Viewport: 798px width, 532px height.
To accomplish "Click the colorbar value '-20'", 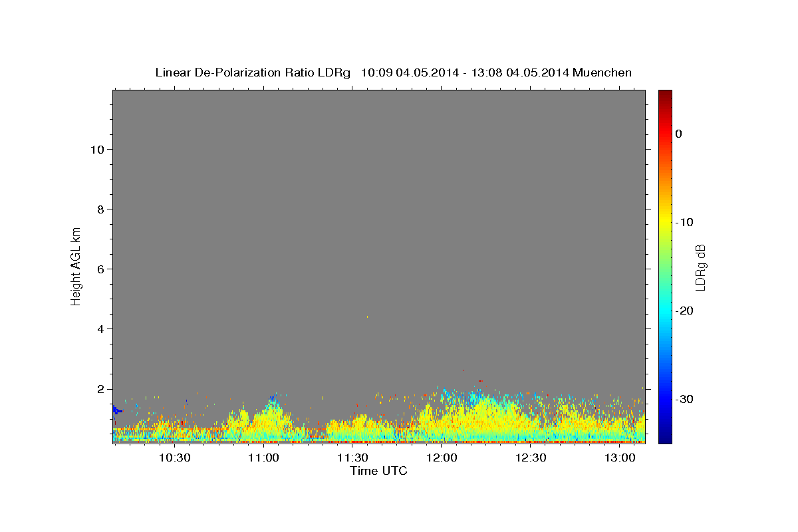I will [685, 311].
